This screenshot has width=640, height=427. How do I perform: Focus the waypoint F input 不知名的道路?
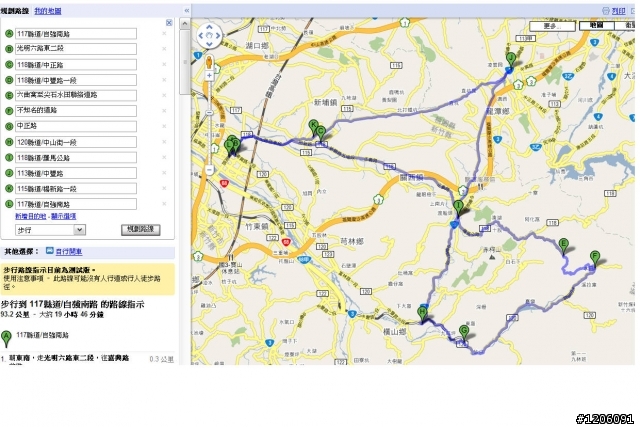click(x=76, y=111)
